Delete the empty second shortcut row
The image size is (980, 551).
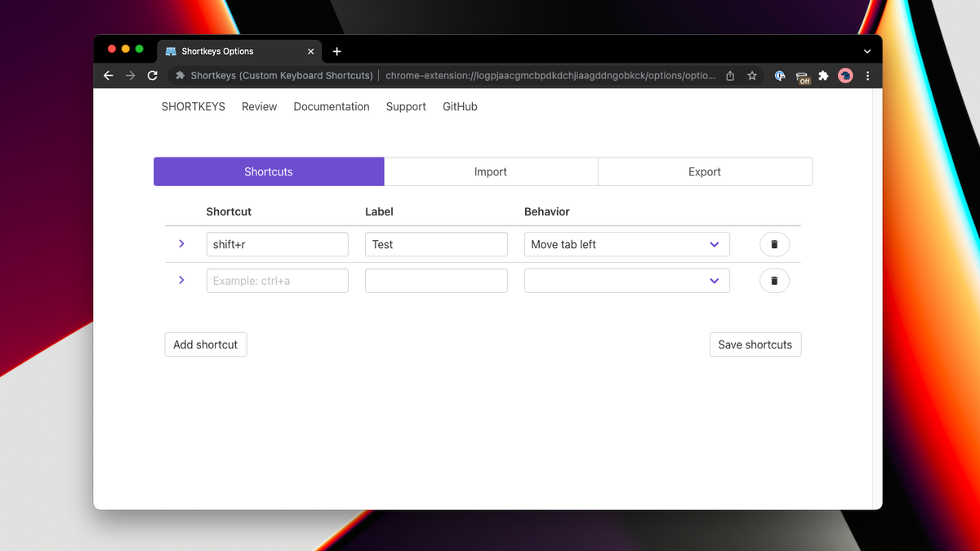(774, 281)
